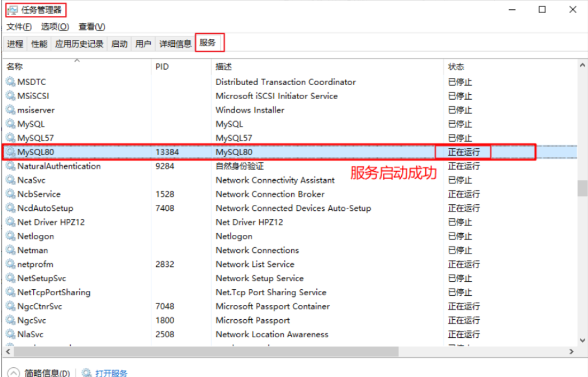Click the Net Driver HPZ12 service icon
The width and height of the screenshot is (588, 377).
pos(10,222)
